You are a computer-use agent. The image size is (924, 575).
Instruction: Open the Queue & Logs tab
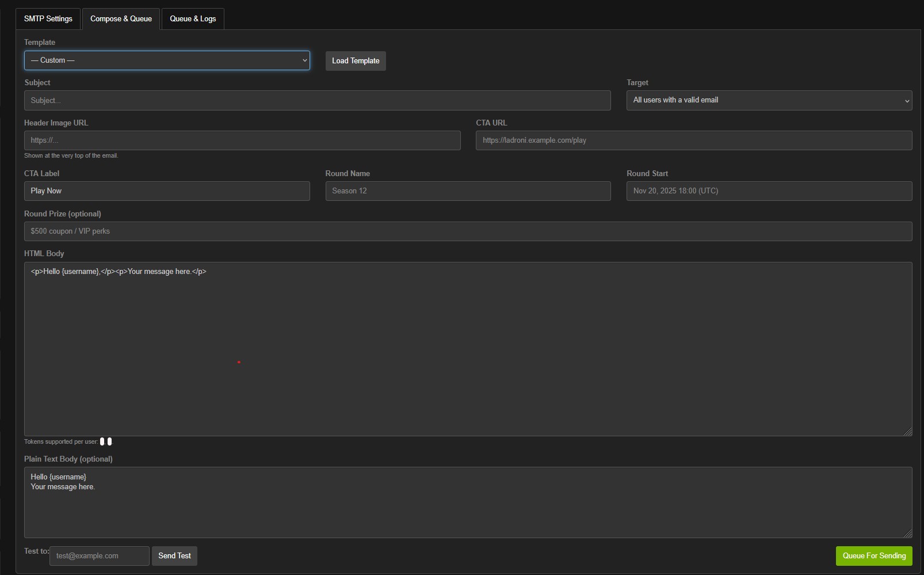193,19
